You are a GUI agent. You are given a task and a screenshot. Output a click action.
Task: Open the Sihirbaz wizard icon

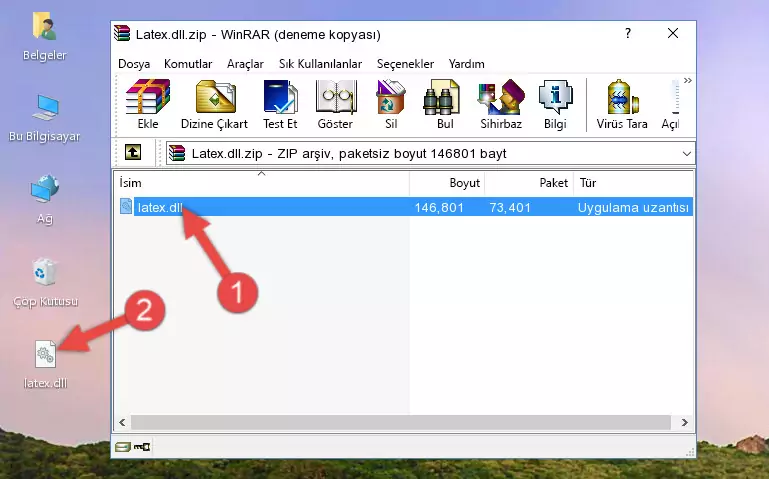point(501,97)
